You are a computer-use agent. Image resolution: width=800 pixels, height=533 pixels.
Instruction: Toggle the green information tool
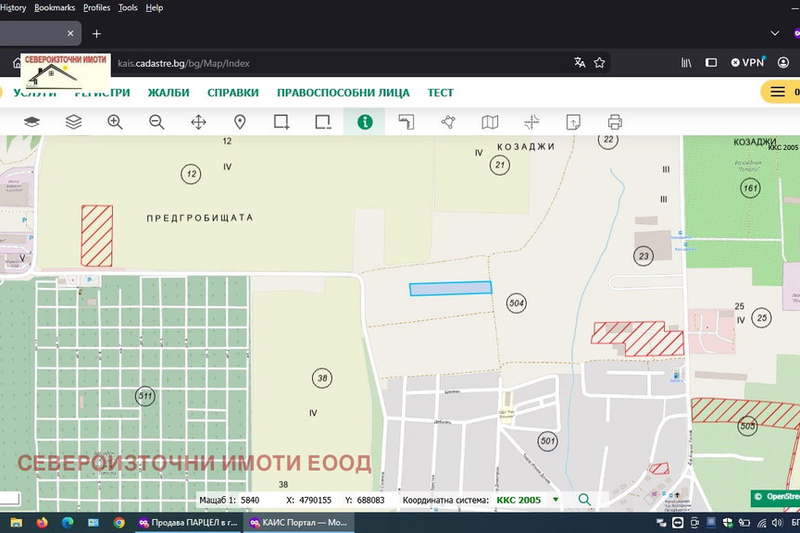tap(365, 122)
